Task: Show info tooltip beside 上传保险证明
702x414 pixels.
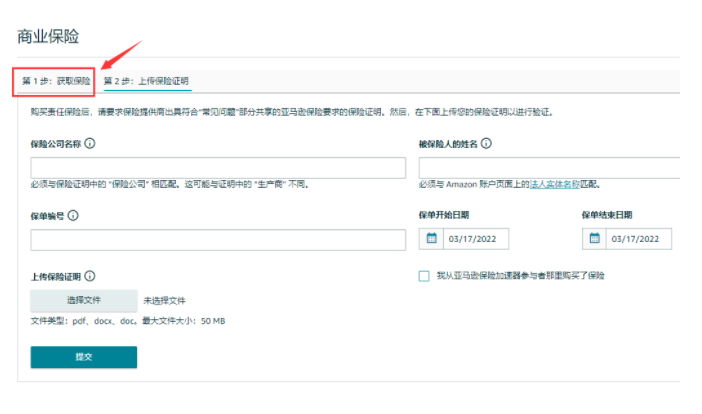Action: pos(90,276)
